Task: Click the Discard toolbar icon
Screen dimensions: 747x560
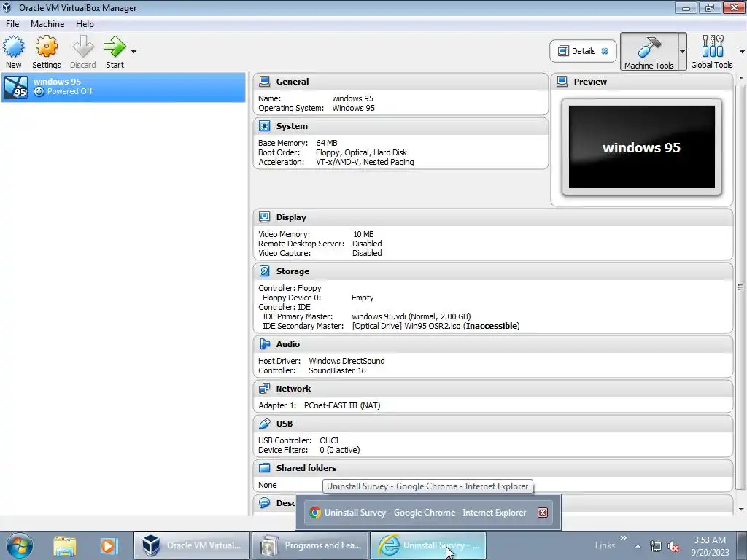Action: point(83,47)
